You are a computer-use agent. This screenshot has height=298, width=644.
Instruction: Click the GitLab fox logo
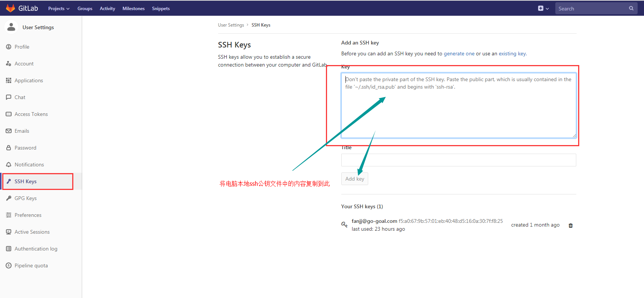tap(10, 8)
